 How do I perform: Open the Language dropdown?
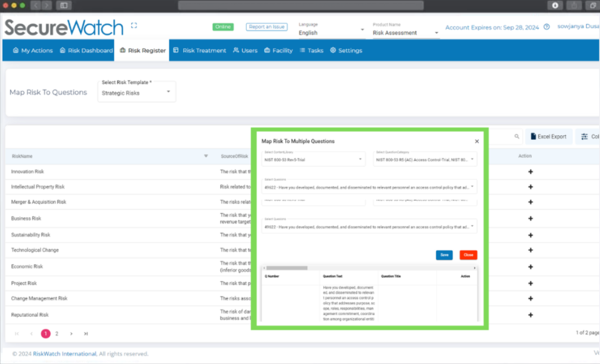[x=332, y=33]
